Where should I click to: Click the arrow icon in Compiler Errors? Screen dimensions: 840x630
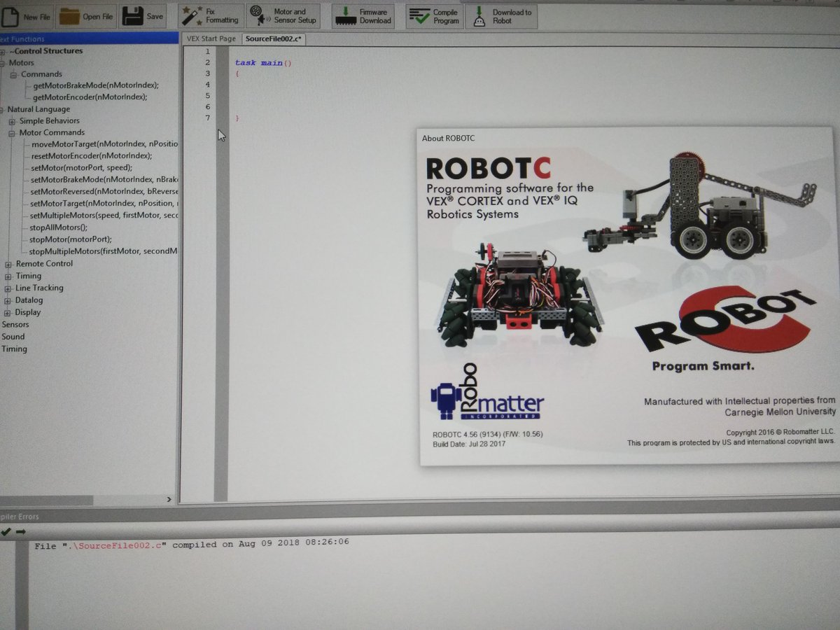[x=20, y=532]
